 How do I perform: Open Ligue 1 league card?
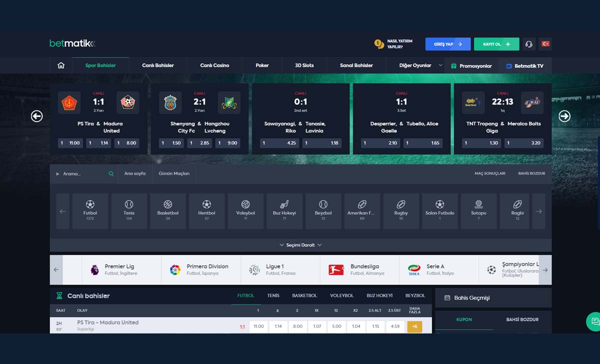[x=280, y=270]
